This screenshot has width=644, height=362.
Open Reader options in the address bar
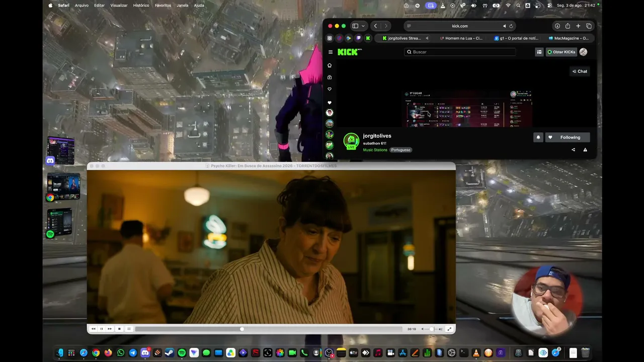(x=409, y=26)
